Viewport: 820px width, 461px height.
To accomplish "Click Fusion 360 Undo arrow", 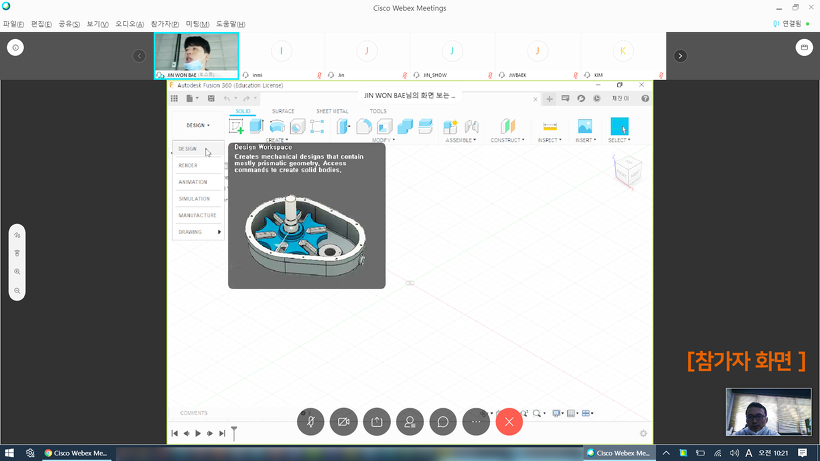I will point(227,98).
